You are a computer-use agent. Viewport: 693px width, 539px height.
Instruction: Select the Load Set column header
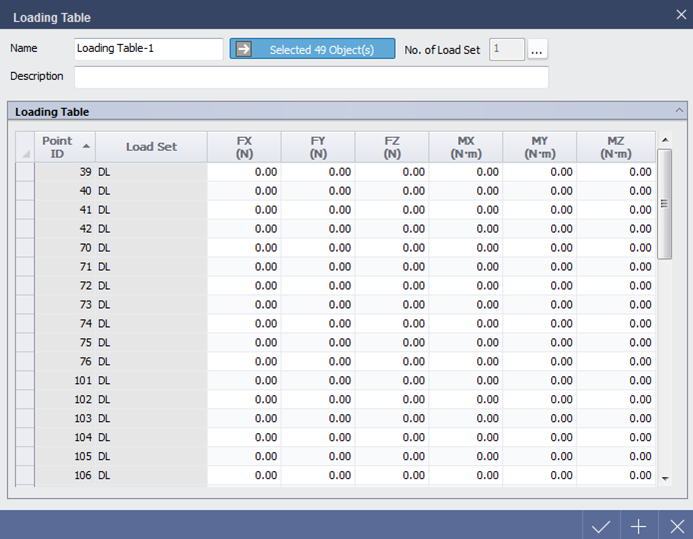(x=151, y=147)
